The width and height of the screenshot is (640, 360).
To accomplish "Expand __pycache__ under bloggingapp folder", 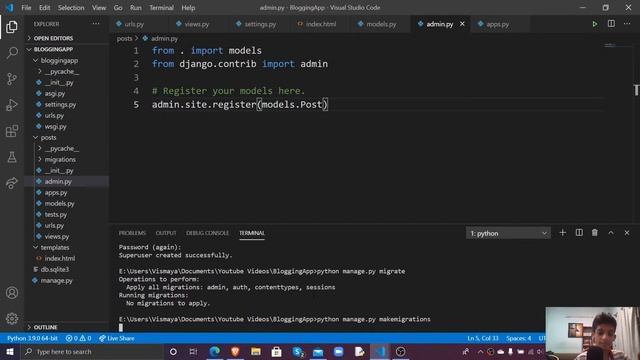I will pyautogui.click(x=62, y=71).
